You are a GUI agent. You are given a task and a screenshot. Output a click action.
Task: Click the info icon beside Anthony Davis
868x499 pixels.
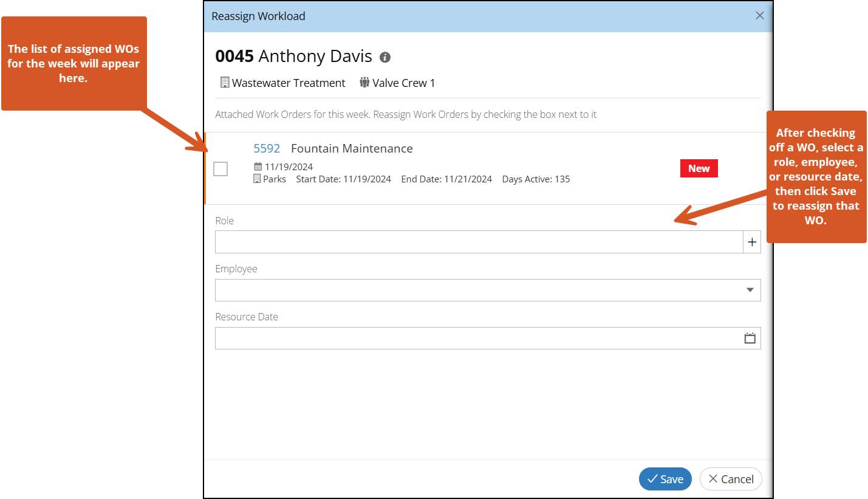pyautogui.click(x=385, y=58)
